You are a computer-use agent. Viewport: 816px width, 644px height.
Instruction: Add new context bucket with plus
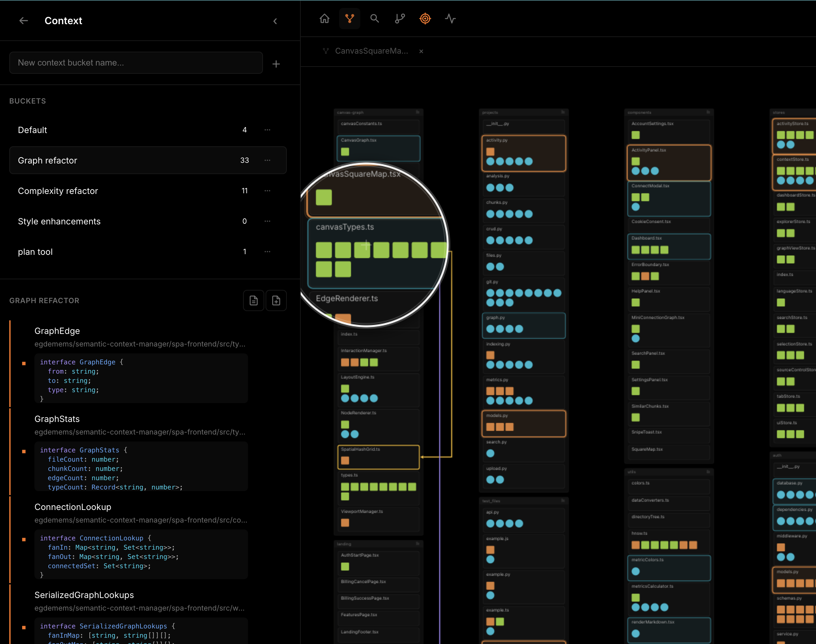click(x=276, y=64)
